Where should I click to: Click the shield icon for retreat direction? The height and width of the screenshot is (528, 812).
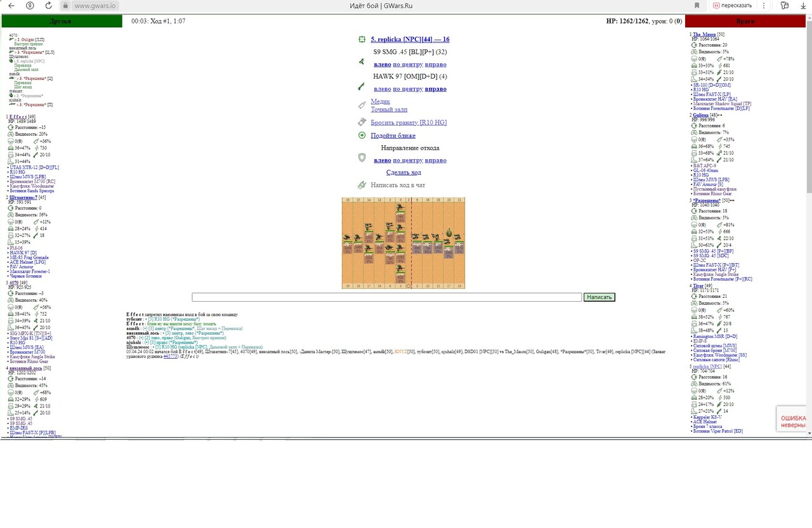pyautogui.click(x=362, y=157)
